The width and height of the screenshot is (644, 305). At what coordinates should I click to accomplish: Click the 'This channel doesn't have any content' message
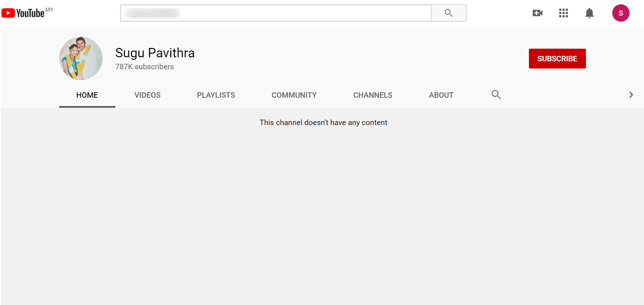click(323, 123)
